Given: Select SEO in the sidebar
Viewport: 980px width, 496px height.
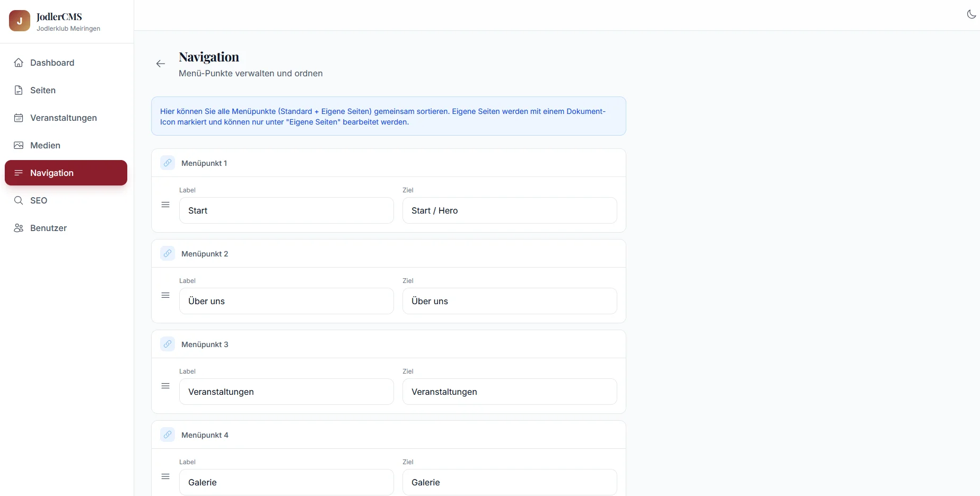Looking at the screenshot, I should point(39,200).
